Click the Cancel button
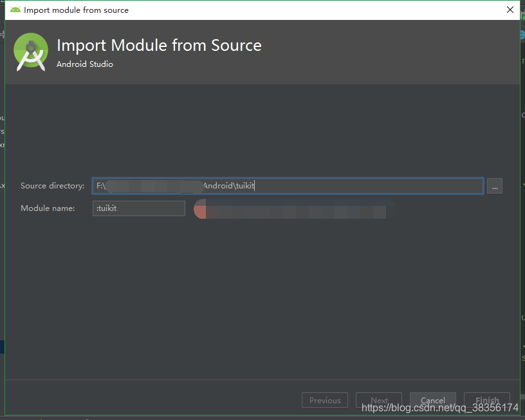The width and height of the screenshot is (525, 420). click(432, 400)
